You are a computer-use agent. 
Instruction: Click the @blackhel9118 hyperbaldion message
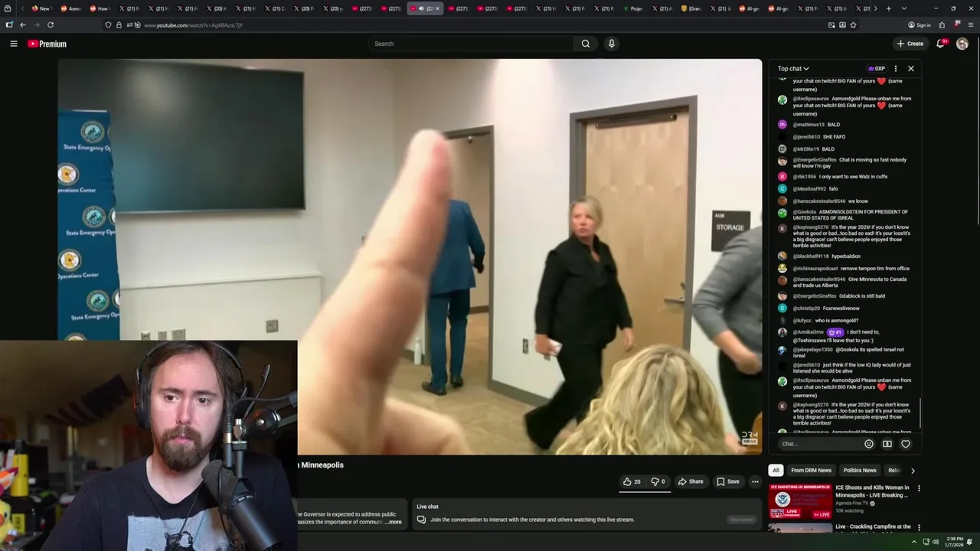(x=827, y=256)
